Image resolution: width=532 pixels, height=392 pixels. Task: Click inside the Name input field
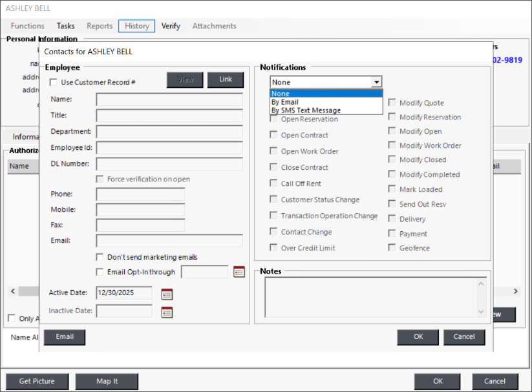pyautogui.click(x=169, y=99)
